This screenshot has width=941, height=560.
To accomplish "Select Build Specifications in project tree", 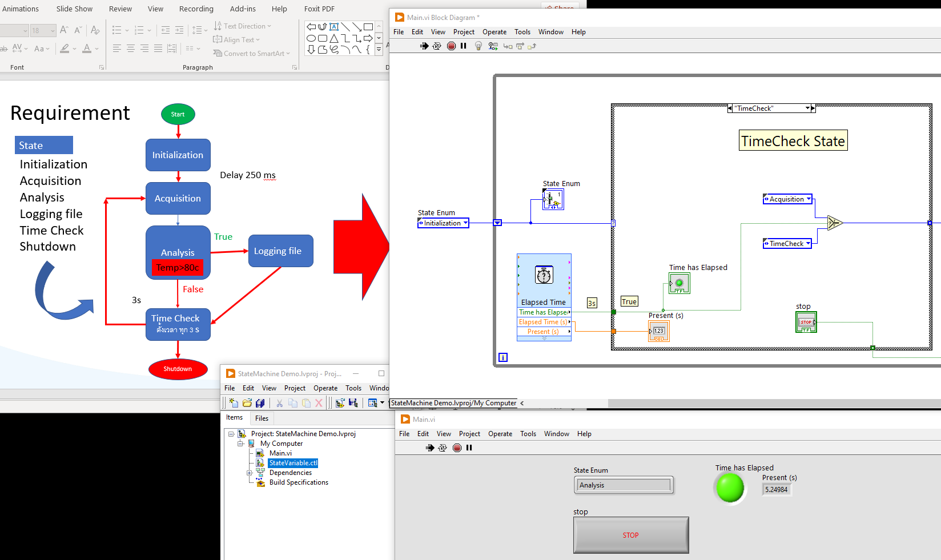I will 299,482.
